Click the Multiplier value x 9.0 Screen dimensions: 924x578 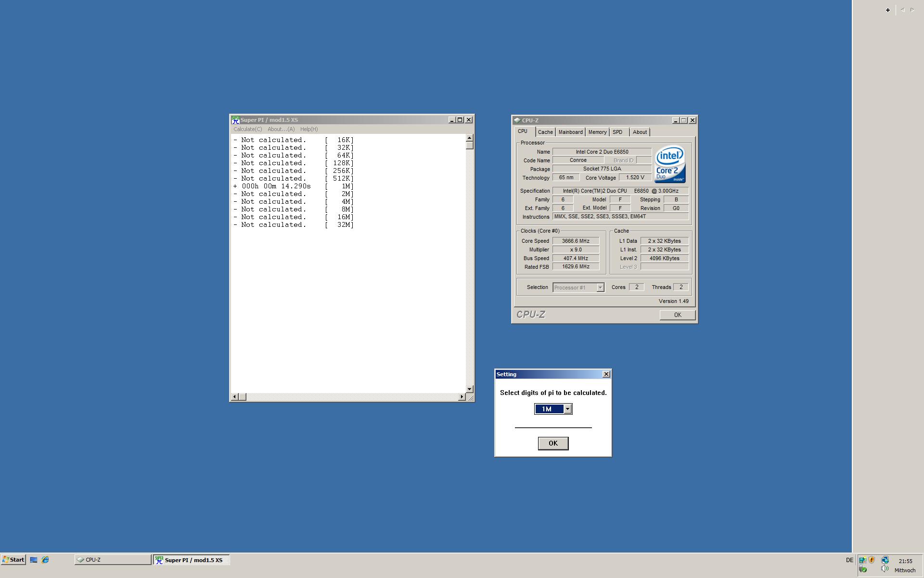(x=576, y=250)
